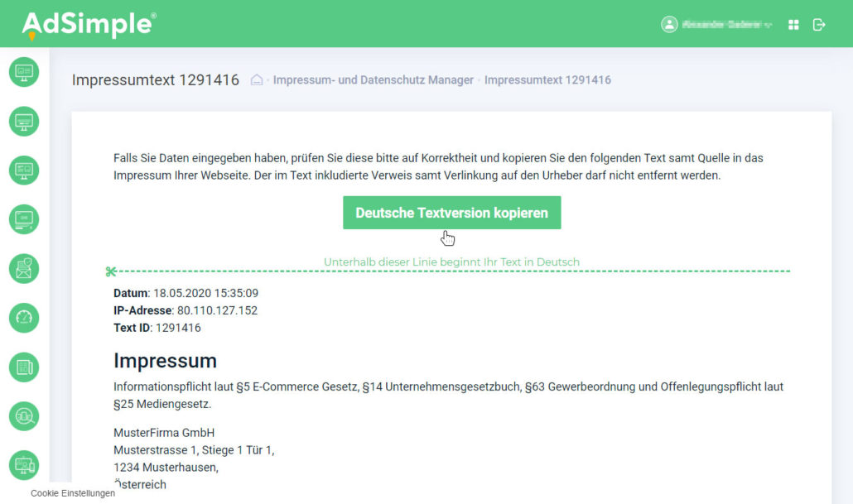Image resolution: width=853 pixels, height=504 pixels.
Task: Select the user avatar icon in the header
Action: (x=667, y=24)
